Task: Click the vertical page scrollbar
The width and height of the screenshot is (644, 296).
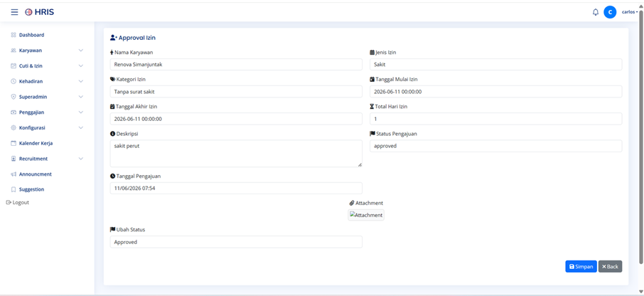Action: (x=641, y=136)
